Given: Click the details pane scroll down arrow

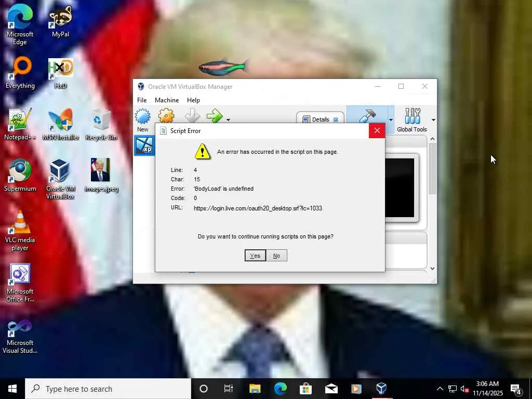Looking at the screenshot, I should click(x=432, y=269).
